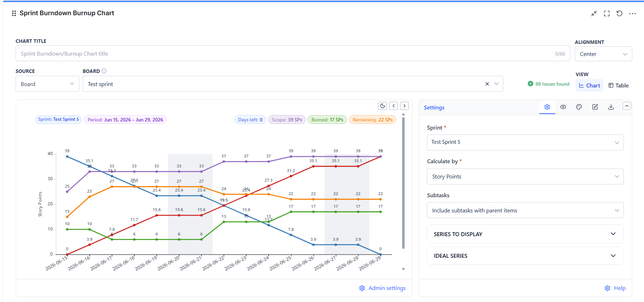644x302 pixels.
Task: Toggle dark mode using the moon icon
Action: coord(383,106)
